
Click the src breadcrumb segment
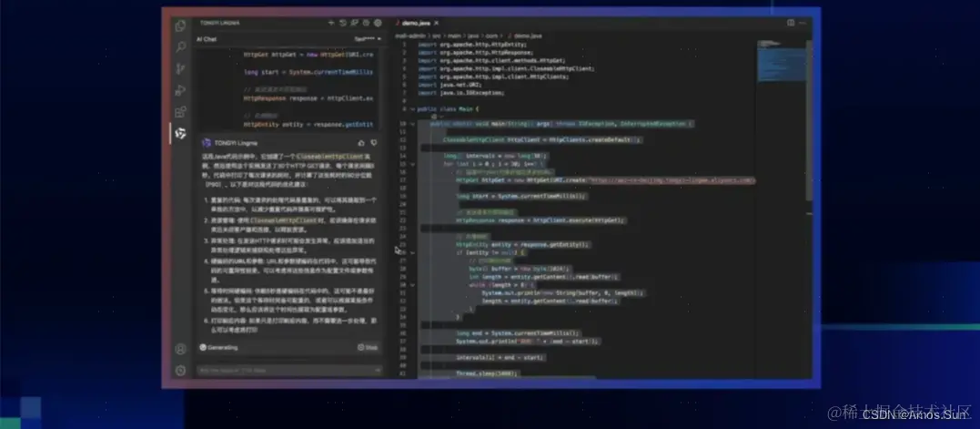click(x=436, y=36)
